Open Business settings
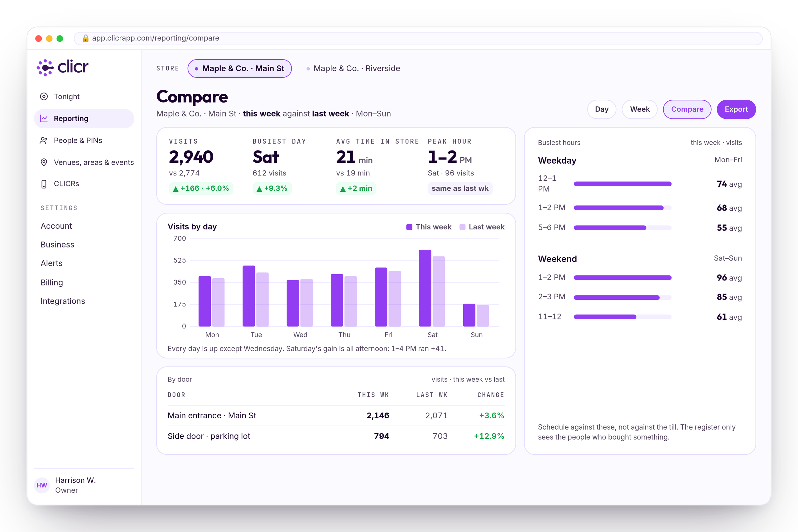 57,245
